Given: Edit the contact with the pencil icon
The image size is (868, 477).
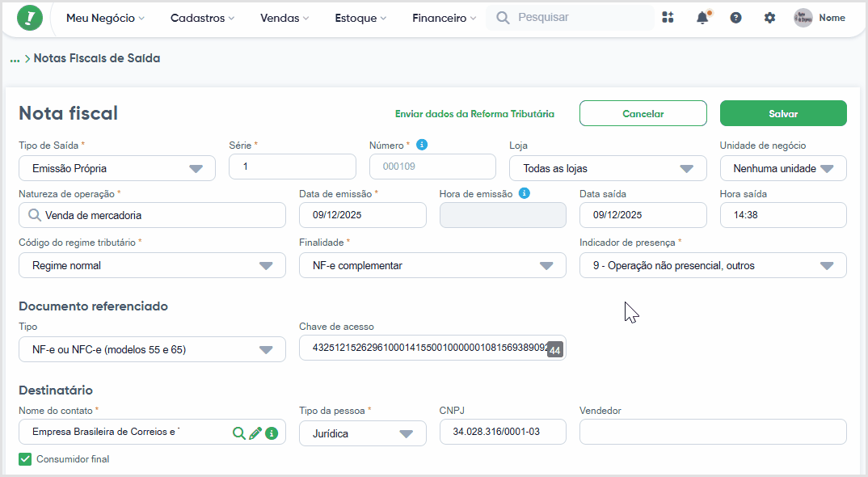Looking at the screenshot, I should click(x=255, y=433).
